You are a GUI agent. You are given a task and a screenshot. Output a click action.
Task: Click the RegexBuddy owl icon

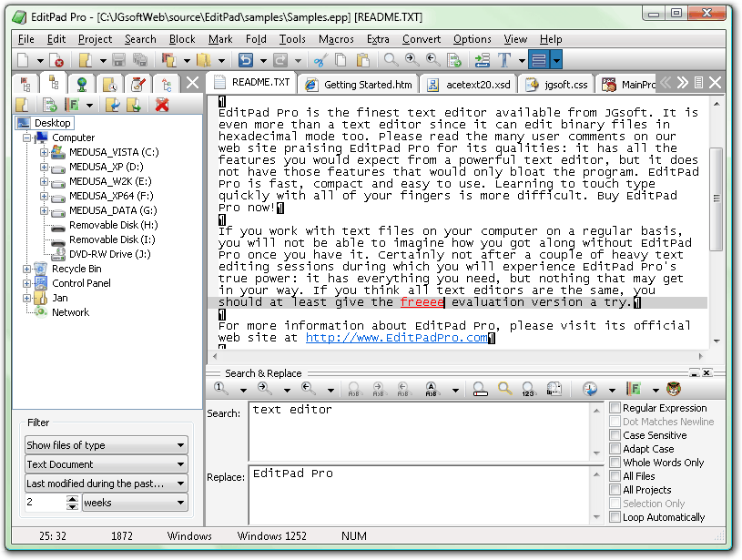pos(674,389)
